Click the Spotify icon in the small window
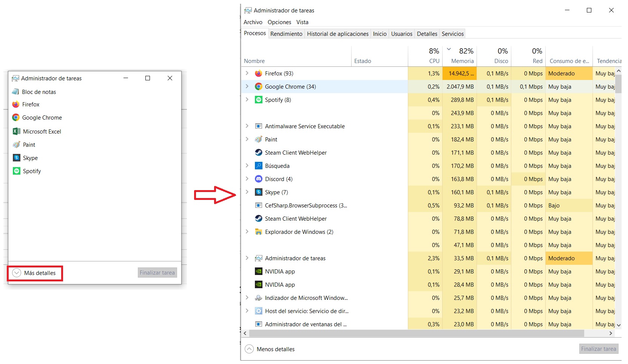The image size is (628, 364). tap(16, 171)
